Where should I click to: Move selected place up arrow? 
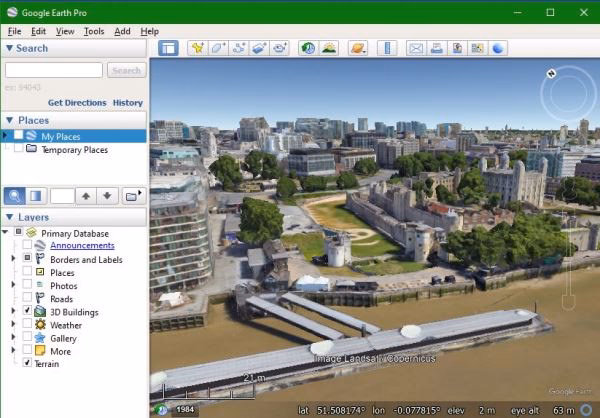tap(86, 196)
